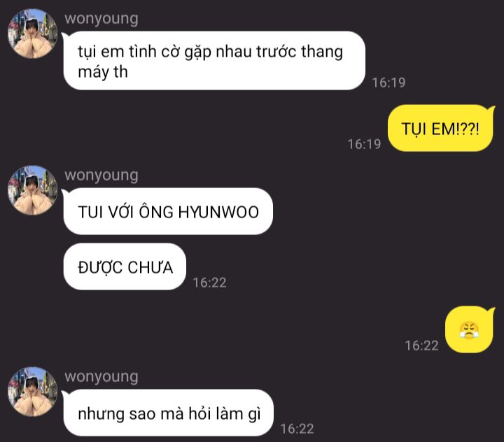Viewport: 504px width, 442px height.
Task: Click the 16:22 timestamp beside 'ĐƯỢC CHƯA'
Action: pyautogui.click(x=209, y=283)
